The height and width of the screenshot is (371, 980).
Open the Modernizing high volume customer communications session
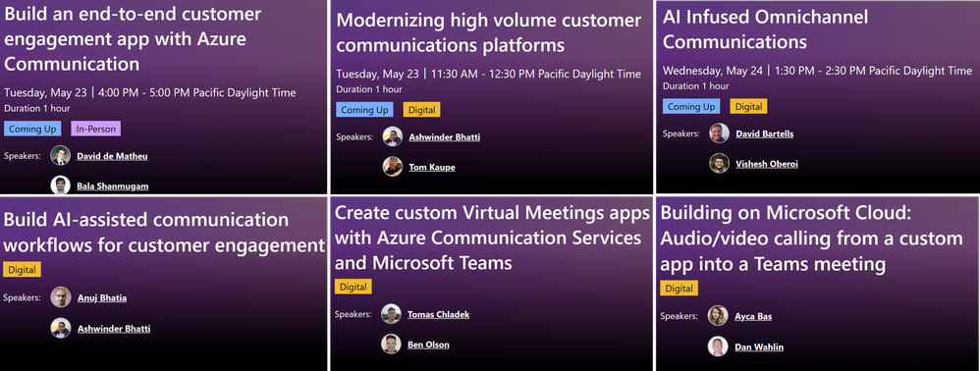pos(489,32)
